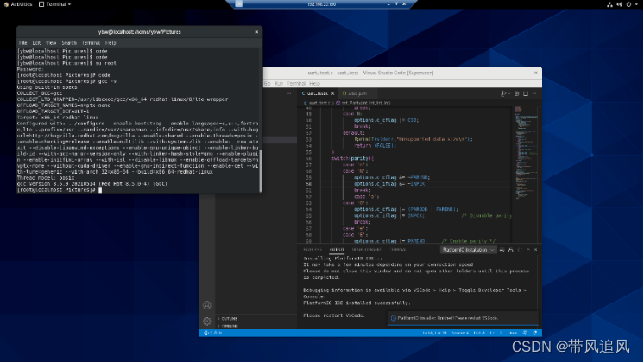This screenshot has height=363, width=644.
Task: Switch to the Debug Console tab
Action: pyautogui.click(x=366, y=250)
